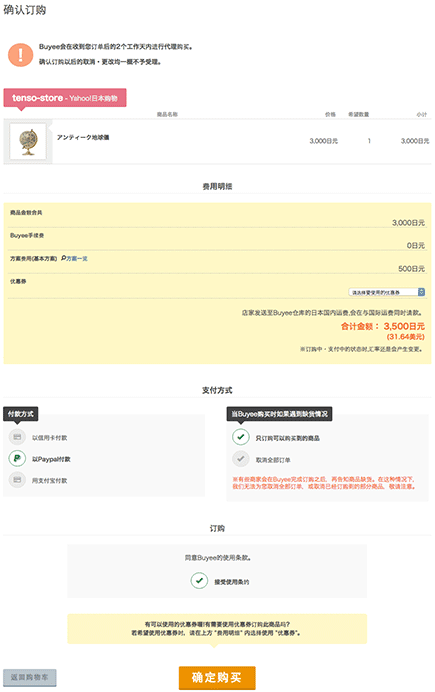Click the orange exclamation warning icon

coord(20,55)
